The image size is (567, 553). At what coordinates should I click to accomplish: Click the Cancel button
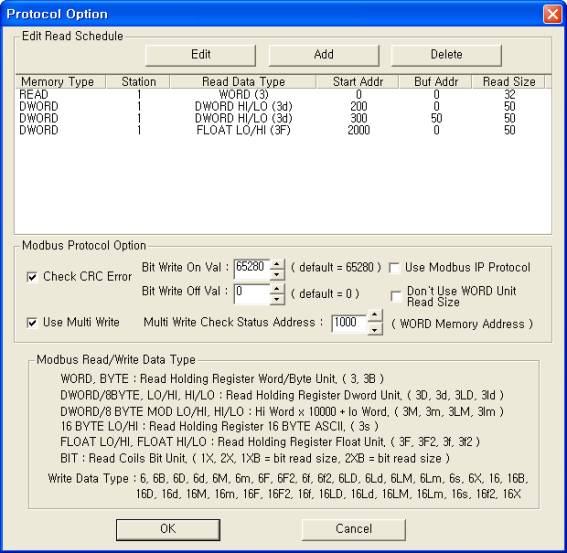tap(354, 530)
